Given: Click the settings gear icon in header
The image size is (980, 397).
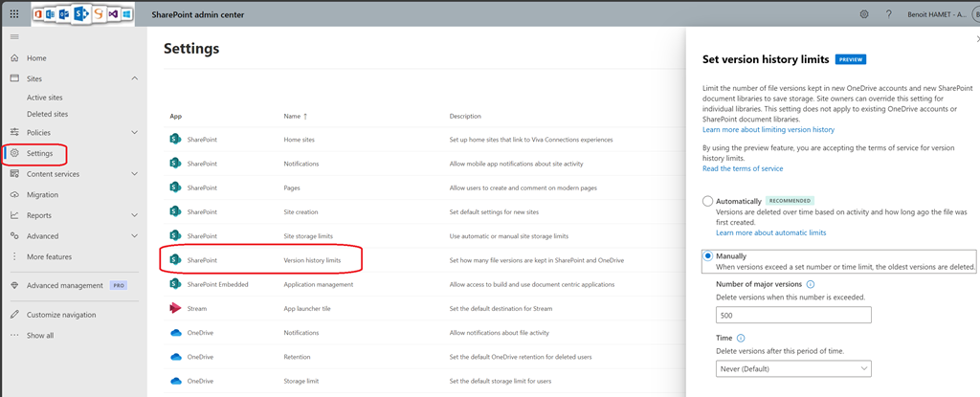Looking at the screenshot, I should click(x=863, y=14).
